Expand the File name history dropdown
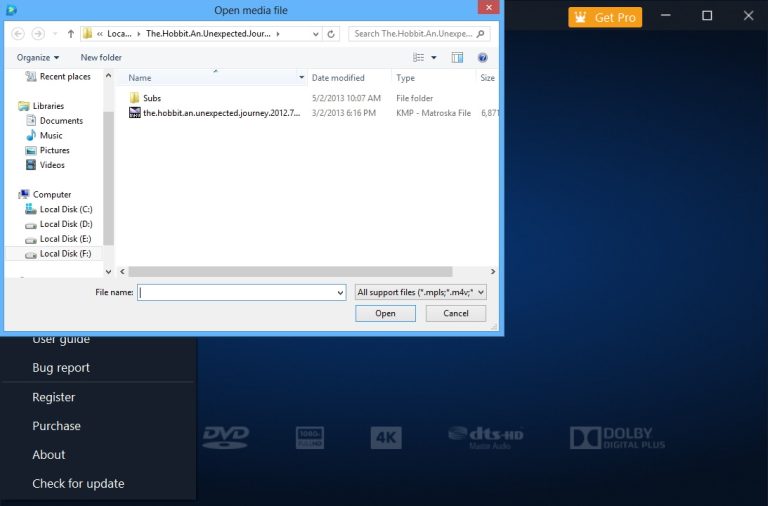The width and height of the screenshot is (768, 506). 339,292
